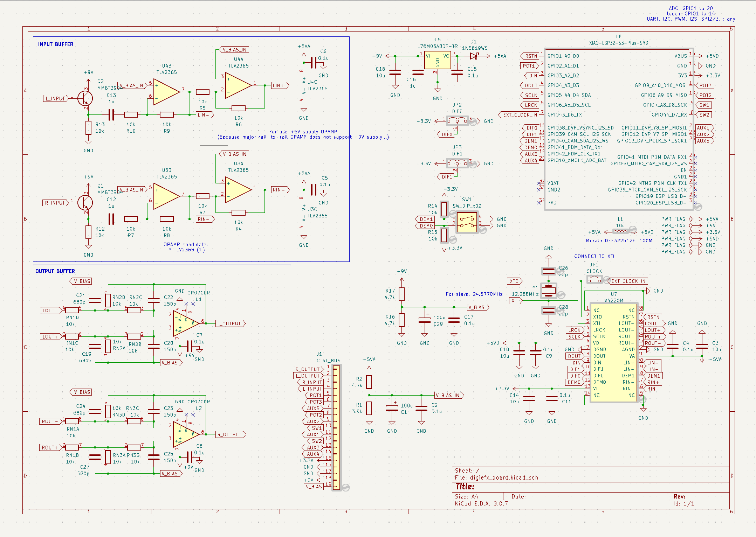Select the D1 1N5819WS diode symbol
The width and height of the screenshot is (756, 537).
click(x=474, y=56)
